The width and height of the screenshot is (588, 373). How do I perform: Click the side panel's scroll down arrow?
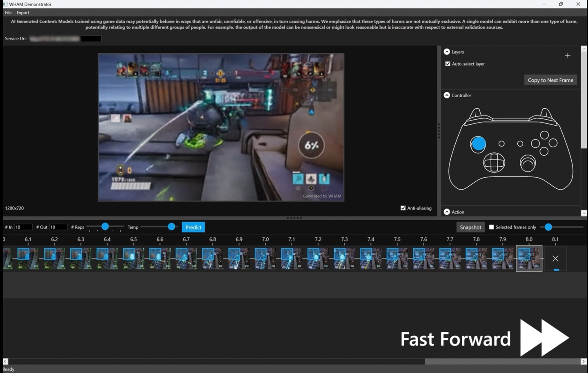click(x=584, y=213)
